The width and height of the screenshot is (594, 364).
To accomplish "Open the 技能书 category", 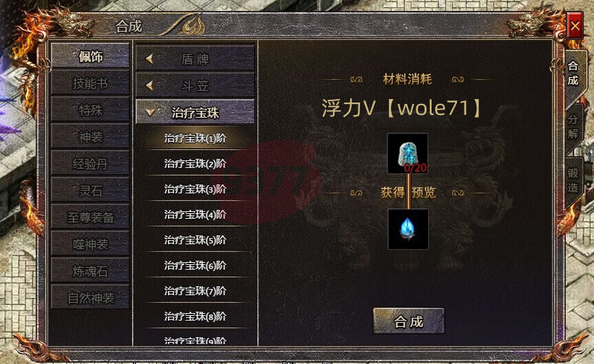I will (x=90, y=83).
